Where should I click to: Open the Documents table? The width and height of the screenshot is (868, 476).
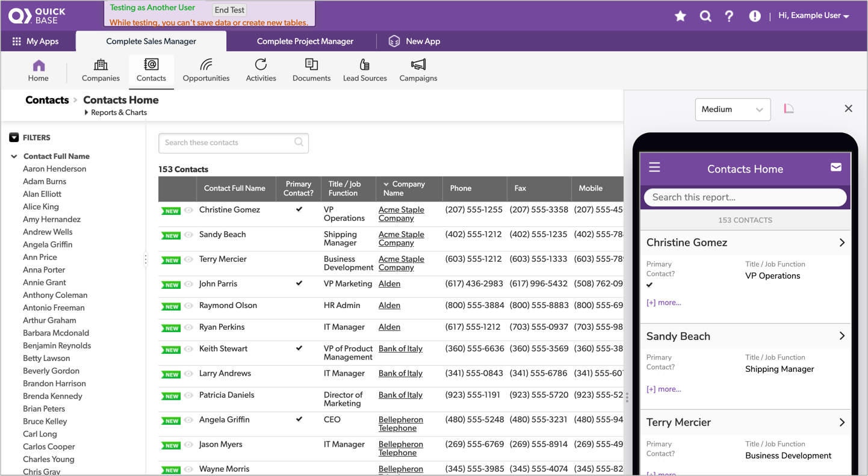(311, 71)
